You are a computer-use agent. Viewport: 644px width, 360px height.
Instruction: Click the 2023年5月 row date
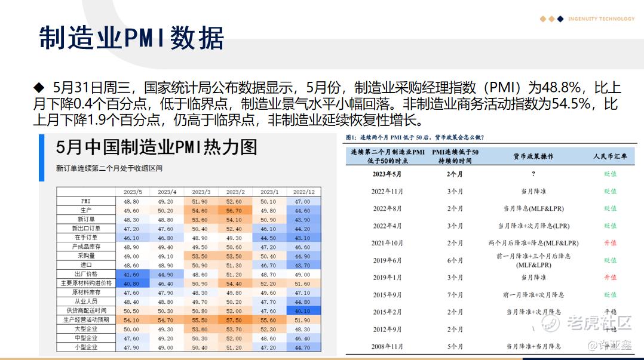[387, 174]
